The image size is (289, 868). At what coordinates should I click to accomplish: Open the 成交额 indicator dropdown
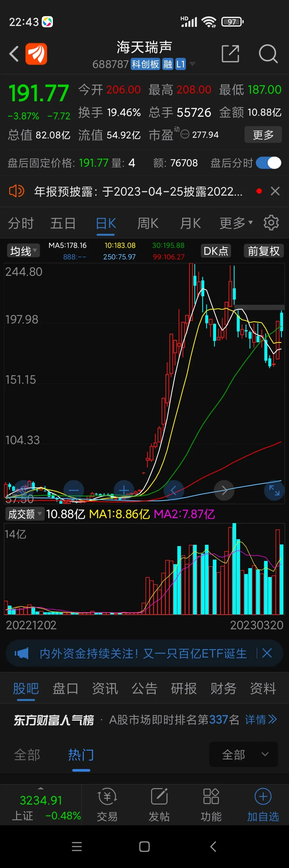pos(25,514)
